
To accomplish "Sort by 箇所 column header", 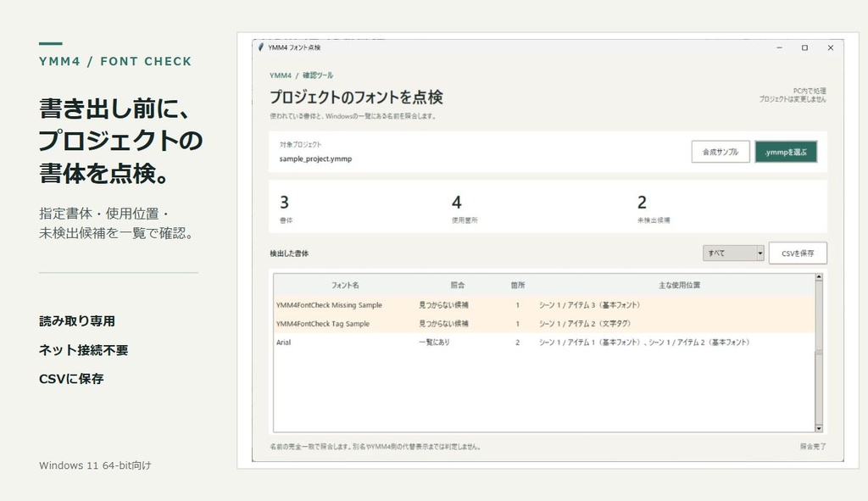I will 518,285.
